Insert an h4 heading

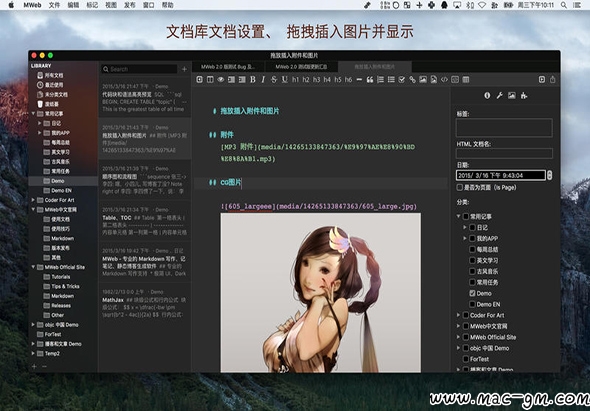coord(327,79)
